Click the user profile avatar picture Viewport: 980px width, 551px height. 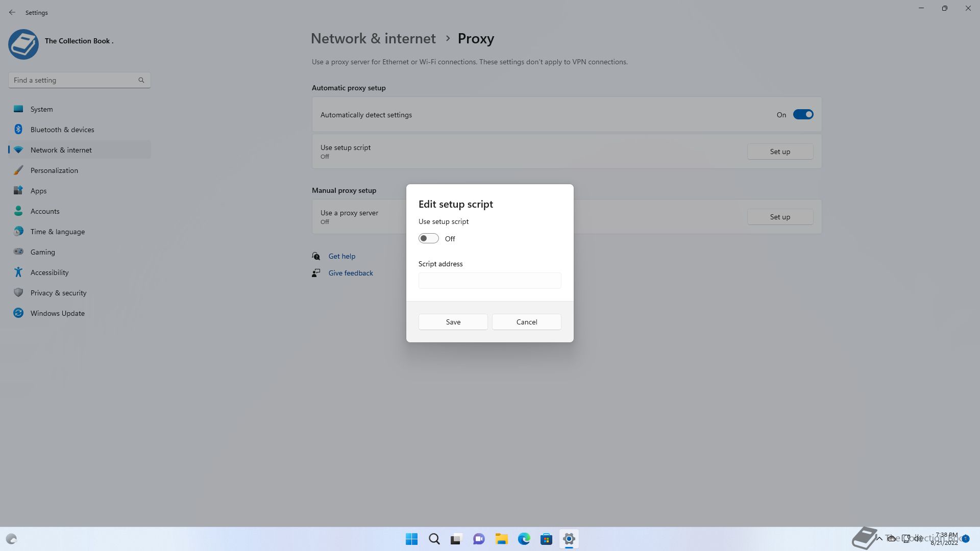click(x=23, y=44)
